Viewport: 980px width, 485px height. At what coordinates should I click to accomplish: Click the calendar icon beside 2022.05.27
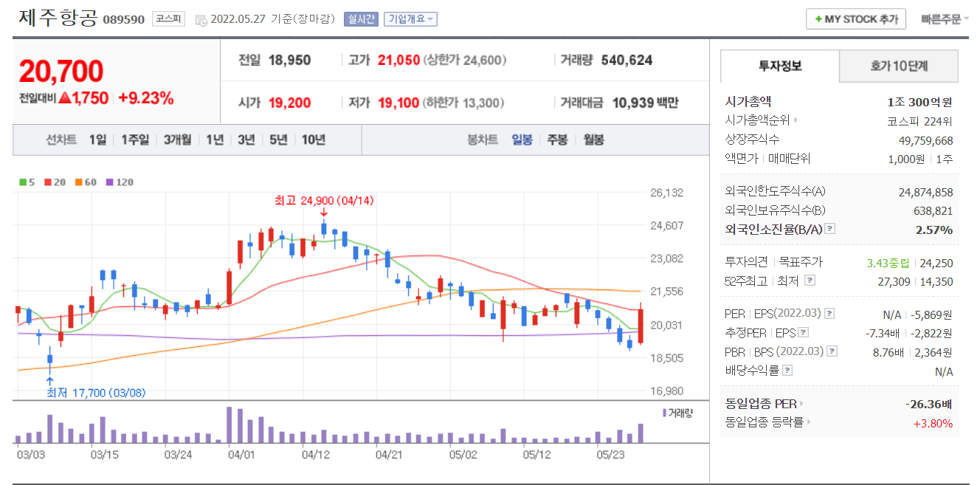pyautogui.click(x=201, y=20)
